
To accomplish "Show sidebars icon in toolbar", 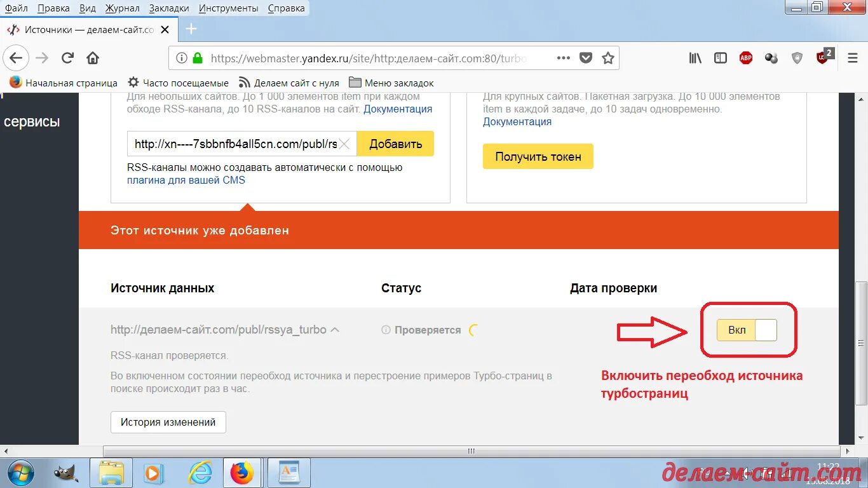I will click(x=721, y=58).
